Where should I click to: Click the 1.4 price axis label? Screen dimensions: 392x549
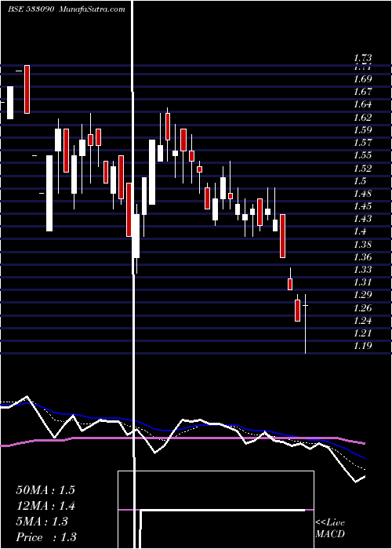point(360,231)
